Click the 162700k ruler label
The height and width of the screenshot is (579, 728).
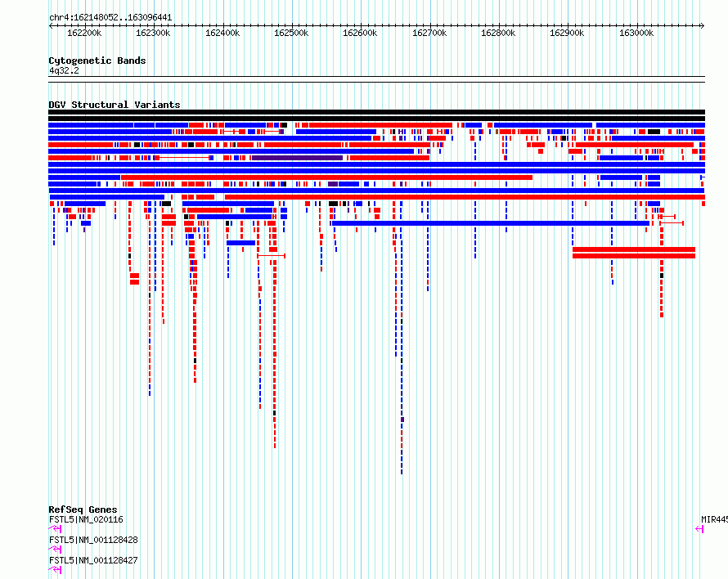429,33
